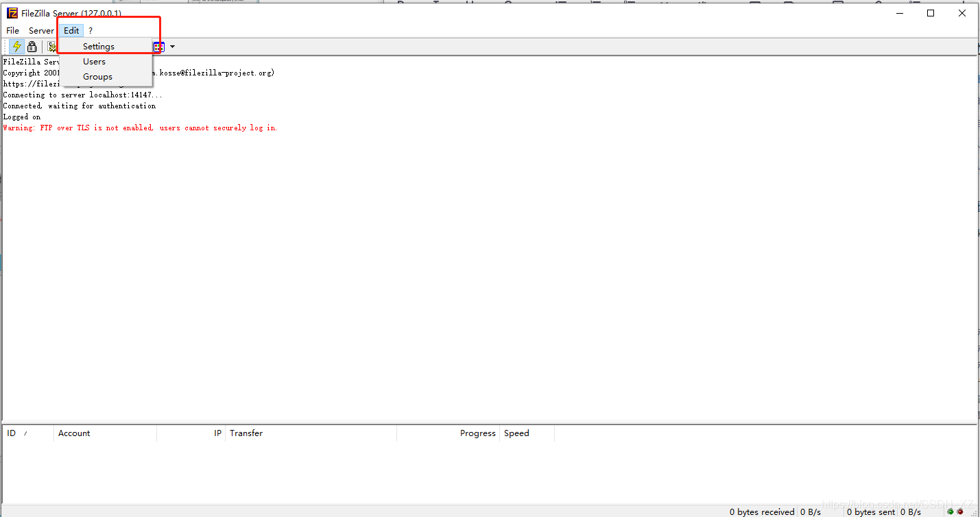
Task: Sort connections by the Progress column
Action: [448, 433]
